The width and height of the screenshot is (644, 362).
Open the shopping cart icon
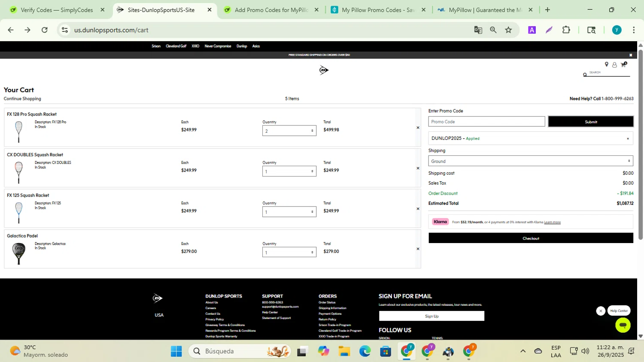coord(623,65)
